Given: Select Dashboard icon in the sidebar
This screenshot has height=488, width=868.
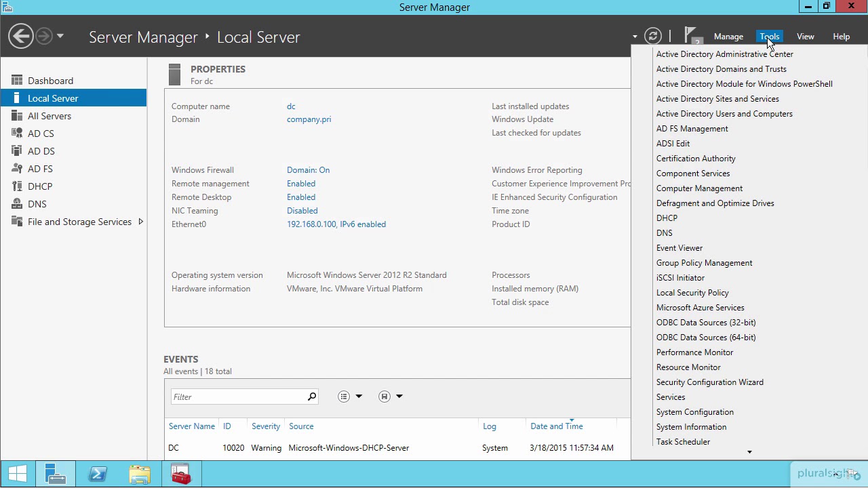Looking at the screenshot, I should pyautogui.click(x=17, y=80).
